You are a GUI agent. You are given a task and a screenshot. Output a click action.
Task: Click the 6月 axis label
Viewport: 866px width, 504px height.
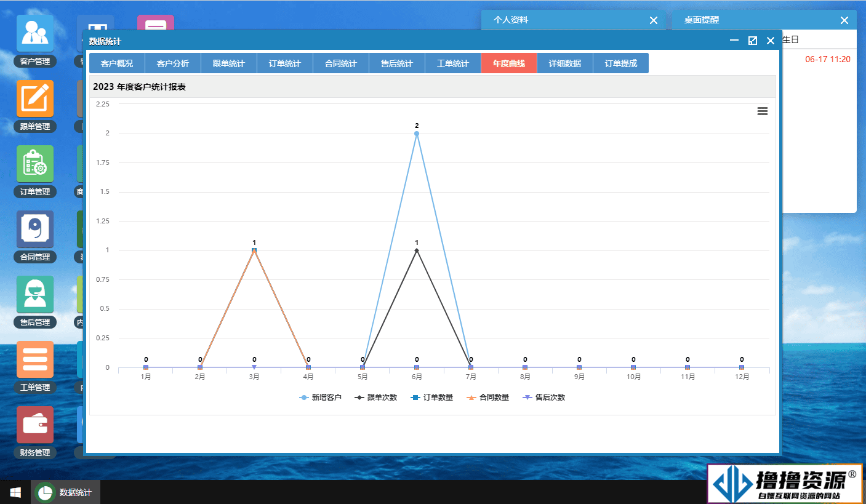417,377
